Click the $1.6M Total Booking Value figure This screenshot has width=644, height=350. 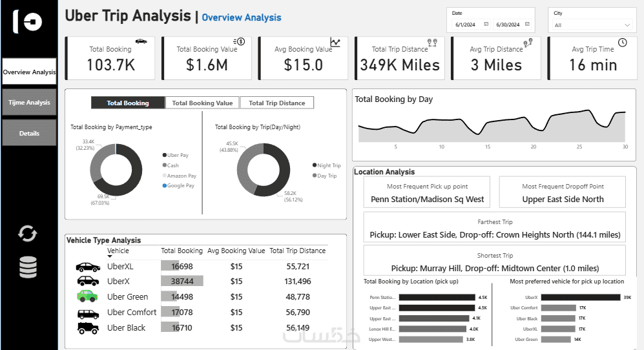[207, 65]
